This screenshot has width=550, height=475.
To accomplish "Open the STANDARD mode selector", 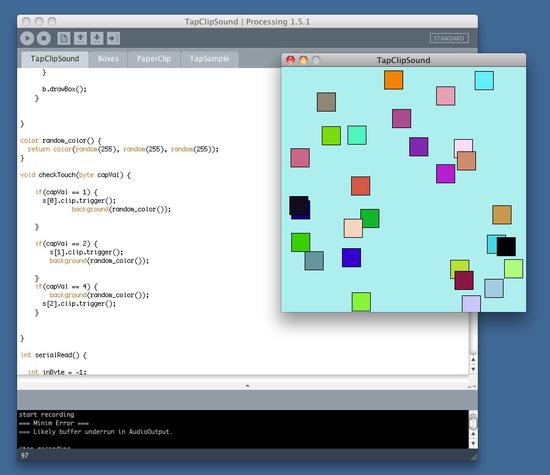I will point(449,38).
